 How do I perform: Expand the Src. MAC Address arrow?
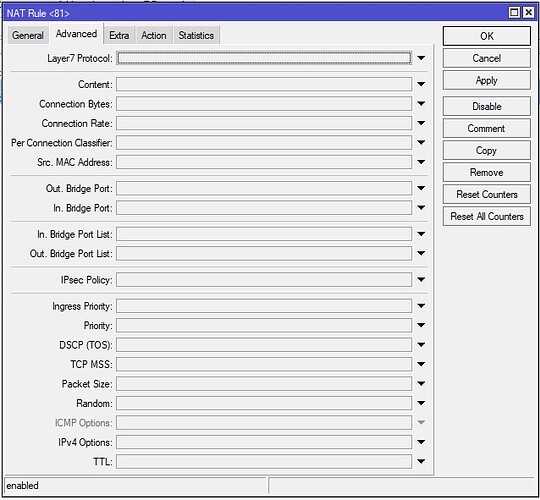421,162
